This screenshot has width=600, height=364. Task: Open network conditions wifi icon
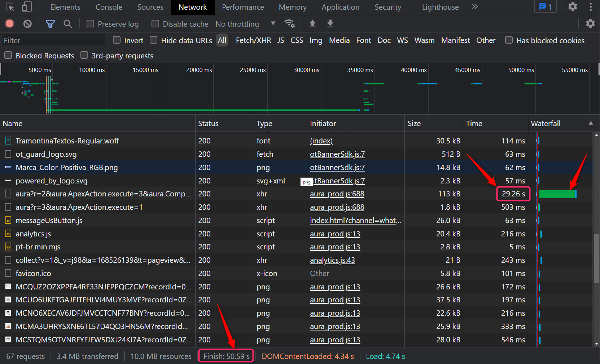point(289,24)
